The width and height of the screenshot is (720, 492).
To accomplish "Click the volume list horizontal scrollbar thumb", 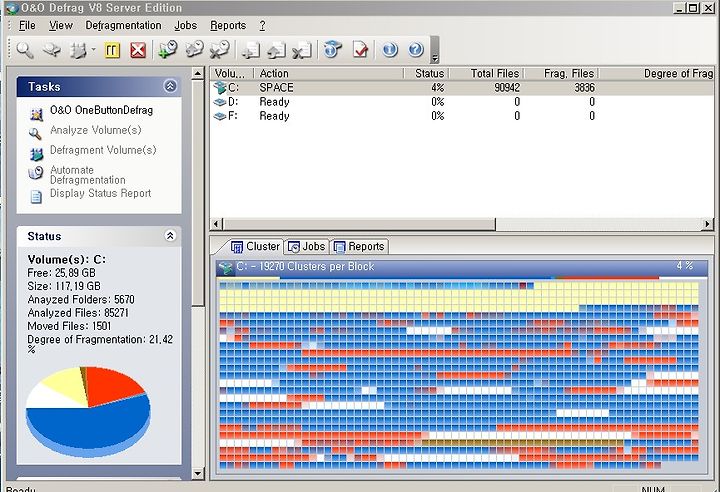I will coord(359,224).
